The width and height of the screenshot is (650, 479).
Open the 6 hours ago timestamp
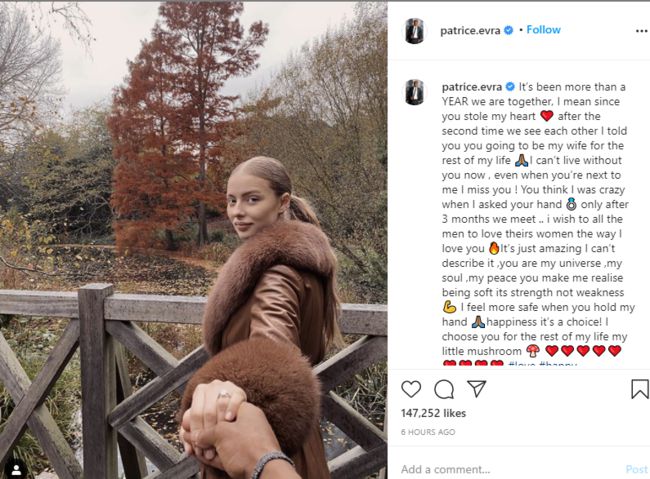tap(428, 432)
